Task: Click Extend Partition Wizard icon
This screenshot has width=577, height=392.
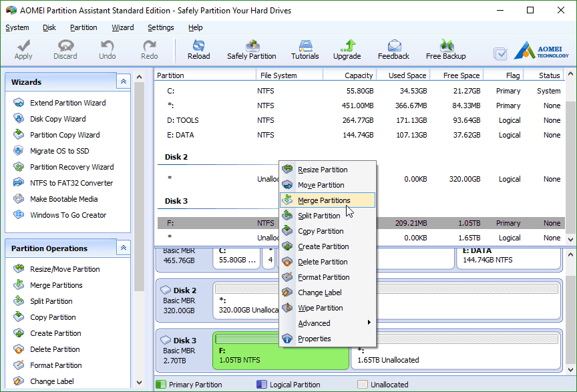Action: tap(19, 103)
